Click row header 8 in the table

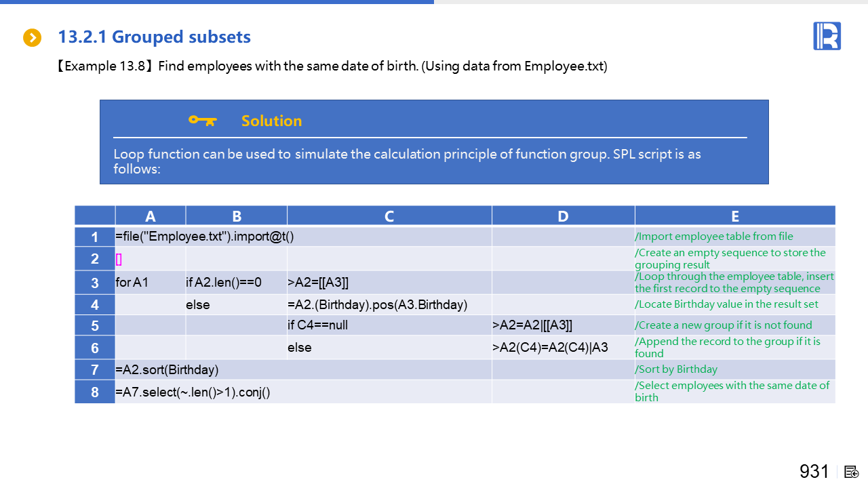[x=95, y=392]
